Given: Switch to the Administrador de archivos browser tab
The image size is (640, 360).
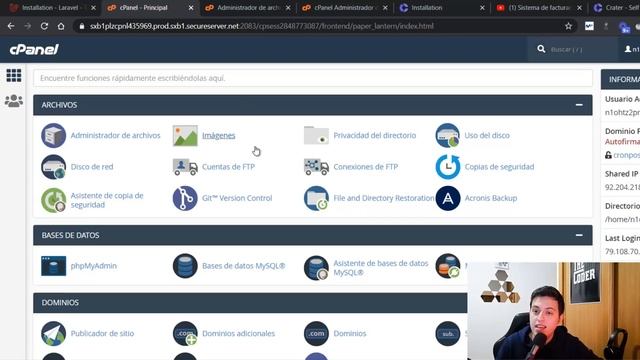Looking at the screenshot, I should (x=248, y=8).
